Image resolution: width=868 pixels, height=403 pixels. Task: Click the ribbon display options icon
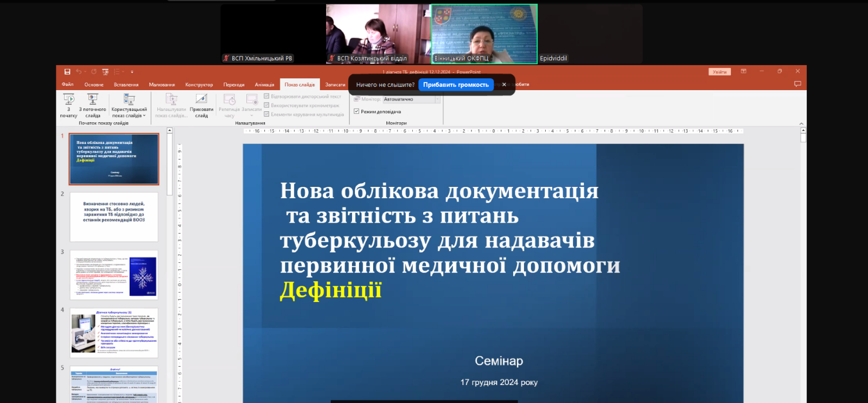point(744,72)
